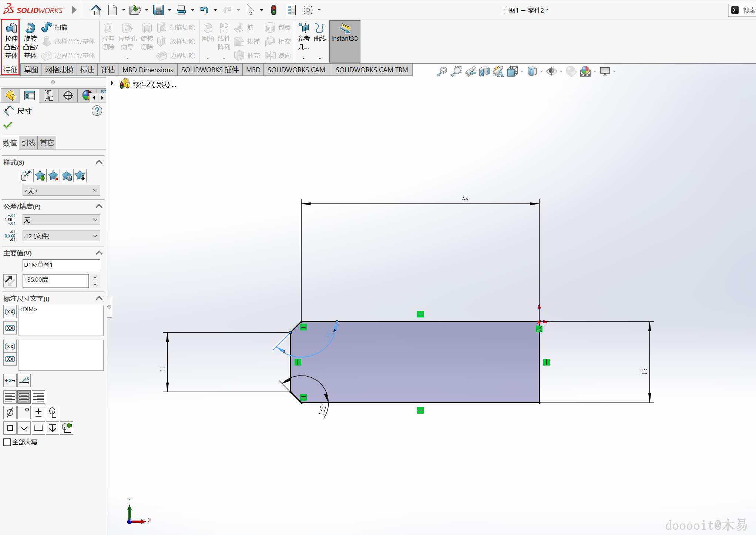Screen dimensions: 756x535
Task: Insert the diameter symbol in dimension text
Action: [x=10, y=412]
